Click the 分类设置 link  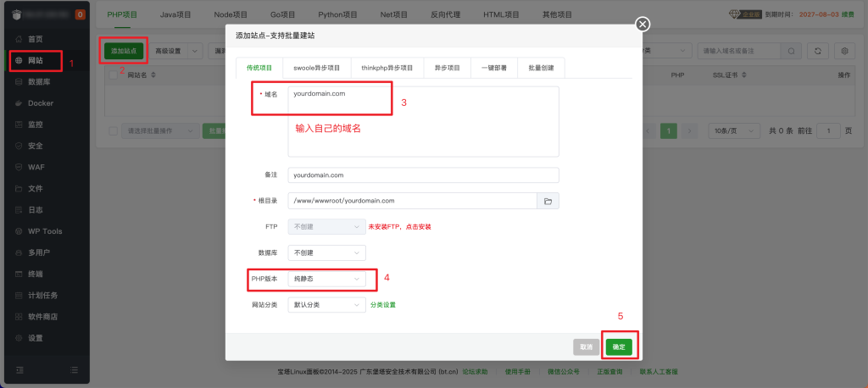coord(382,304)
